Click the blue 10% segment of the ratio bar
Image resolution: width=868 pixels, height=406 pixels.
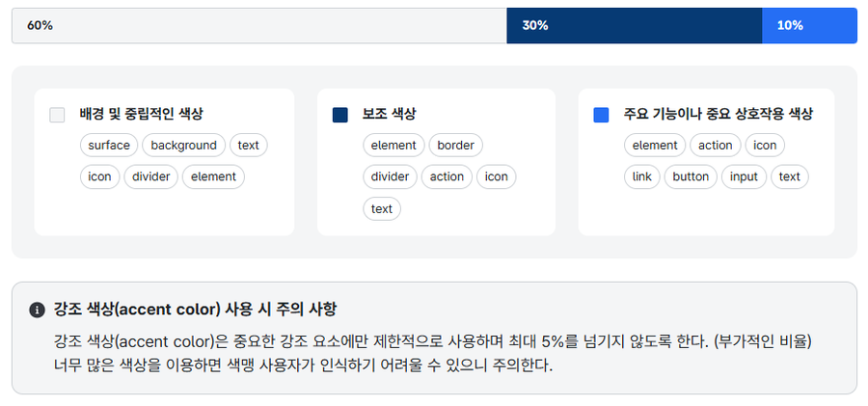coord(809,26)
